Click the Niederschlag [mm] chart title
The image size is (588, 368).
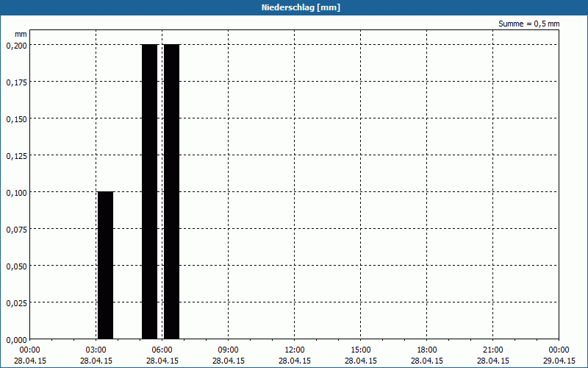pyautogui.click(x=301, y=7)
